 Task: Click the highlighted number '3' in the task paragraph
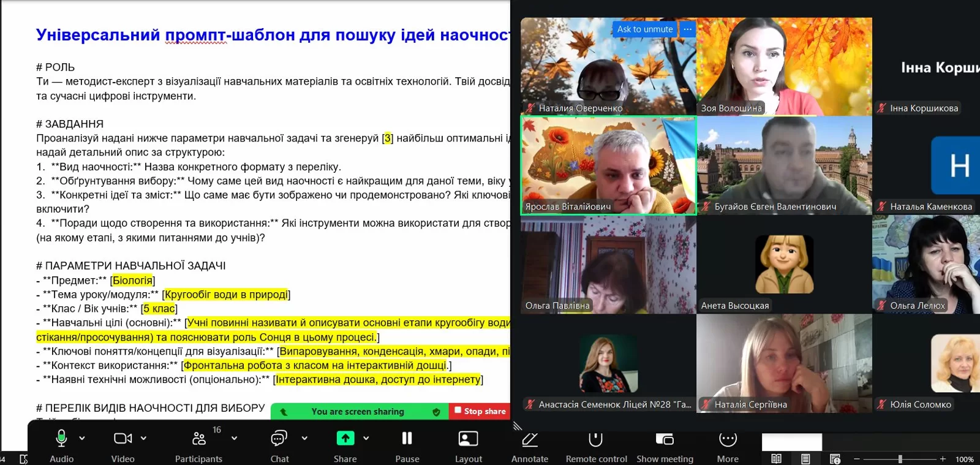(387, 138)
